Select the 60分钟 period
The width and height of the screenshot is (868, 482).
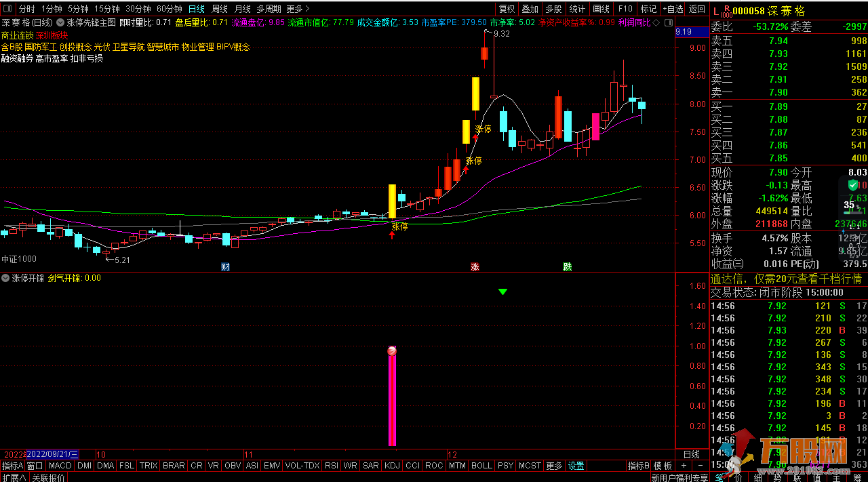(x=169, y=9)
